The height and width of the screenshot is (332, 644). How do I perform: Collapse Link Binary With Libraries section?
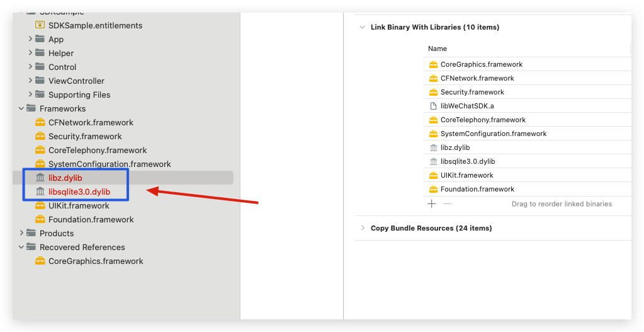[362, 27]
